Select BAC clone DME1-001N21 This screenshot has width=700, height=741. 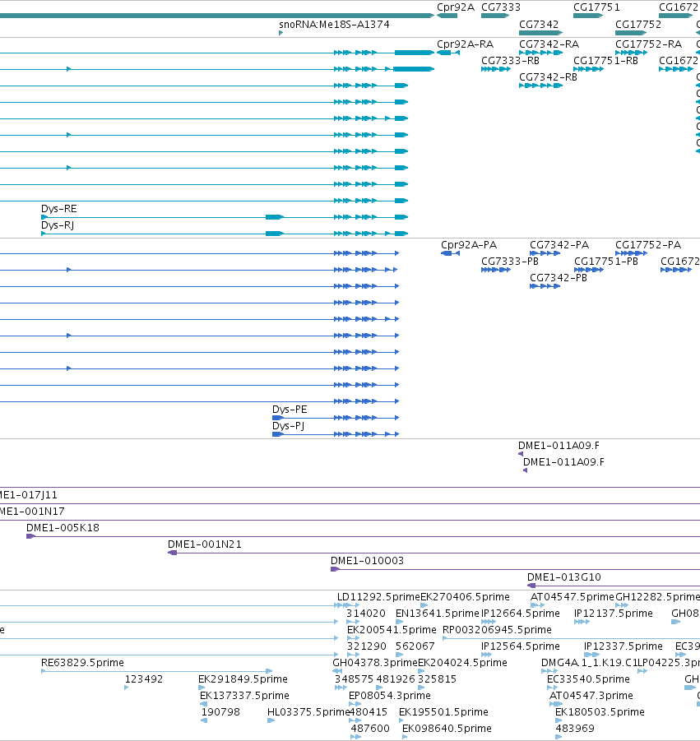[x=433, y=553]
